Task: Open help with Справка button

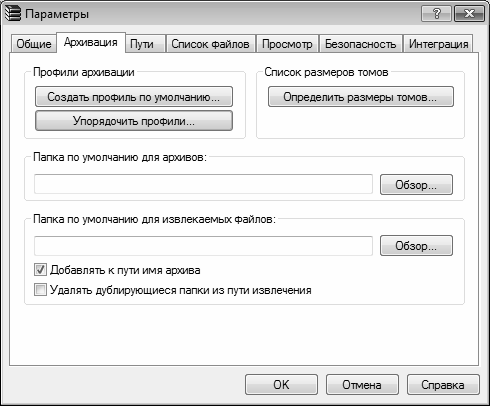Action: point(443,385)
